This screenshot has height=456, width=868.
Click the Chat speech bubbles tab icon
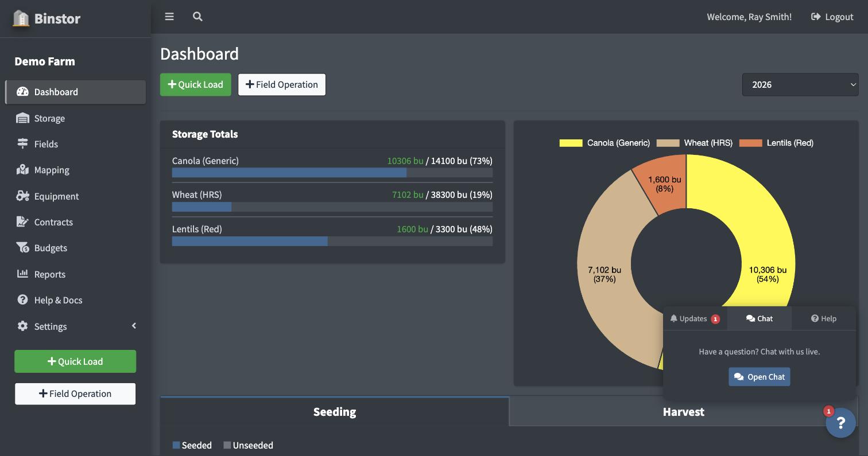(750, 318)
